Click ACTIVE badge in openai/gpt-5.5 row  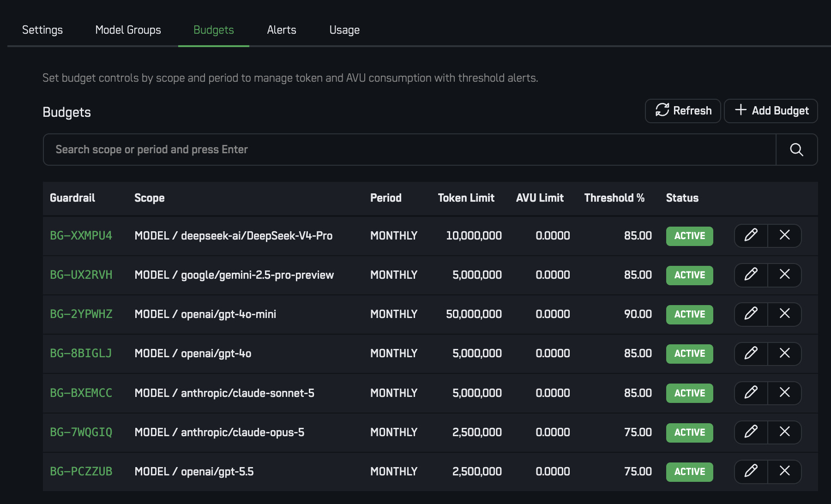point(690,472)
